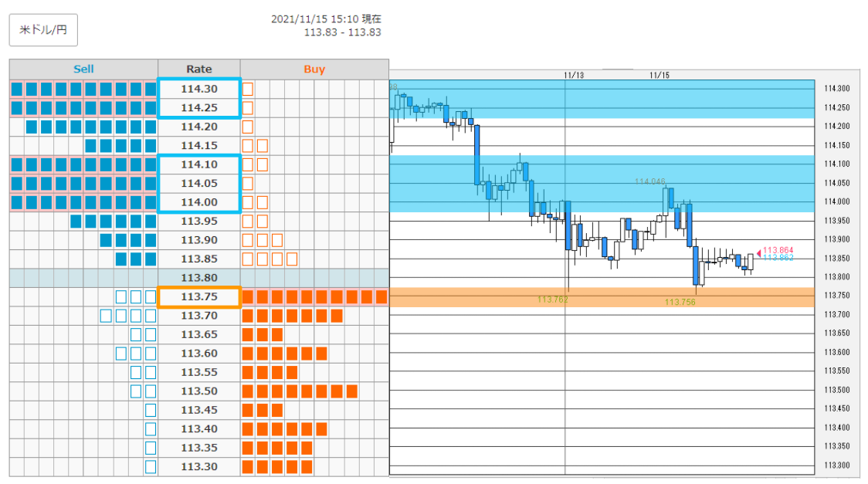Click the 113.50 rate cell
868x484 pixels.
tap(199, 391)
